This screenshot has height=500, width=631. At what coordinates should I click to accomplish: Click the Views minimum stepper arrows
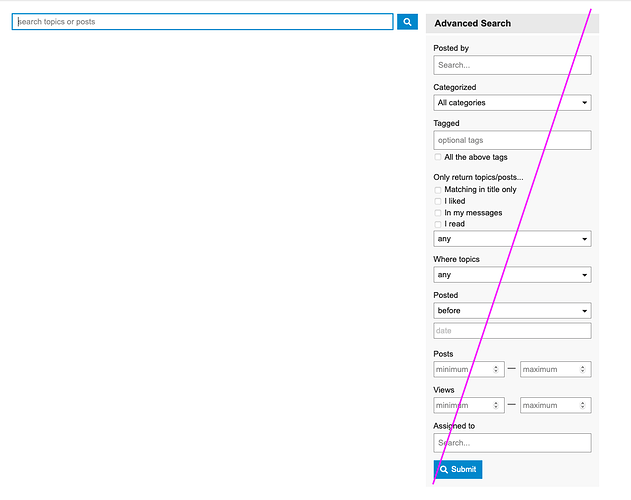tap(496, 405)
